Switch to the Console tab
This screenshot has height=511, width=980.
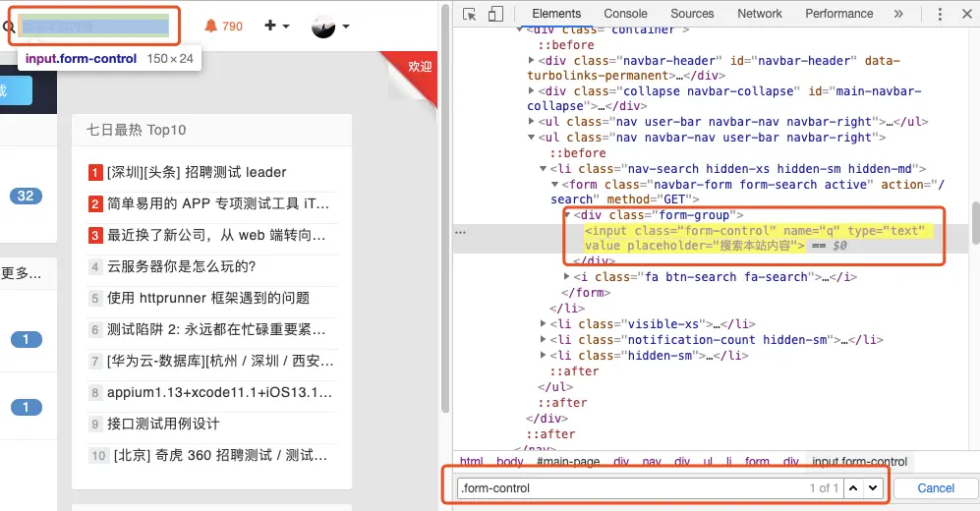pyautogui.click(x=625, y=14)
